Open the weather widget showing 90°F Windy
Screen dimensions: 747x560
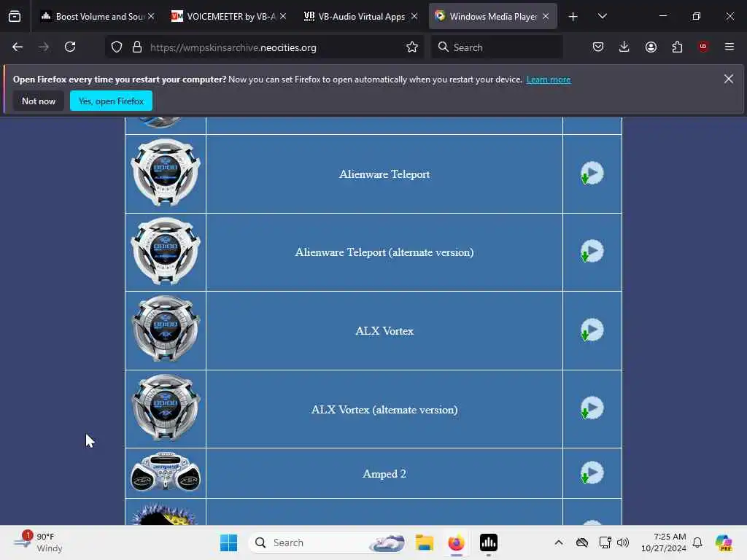pos(38,542)
